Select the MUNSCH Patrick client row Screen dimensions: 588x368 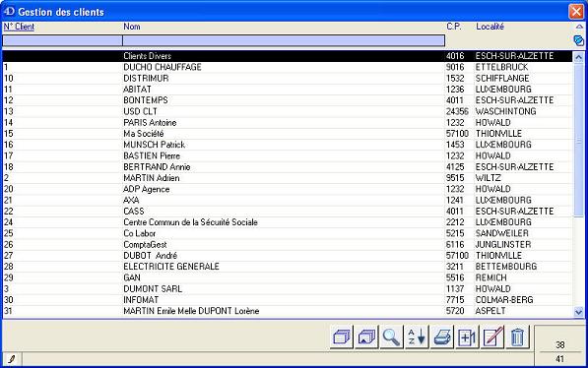point(288,145)
